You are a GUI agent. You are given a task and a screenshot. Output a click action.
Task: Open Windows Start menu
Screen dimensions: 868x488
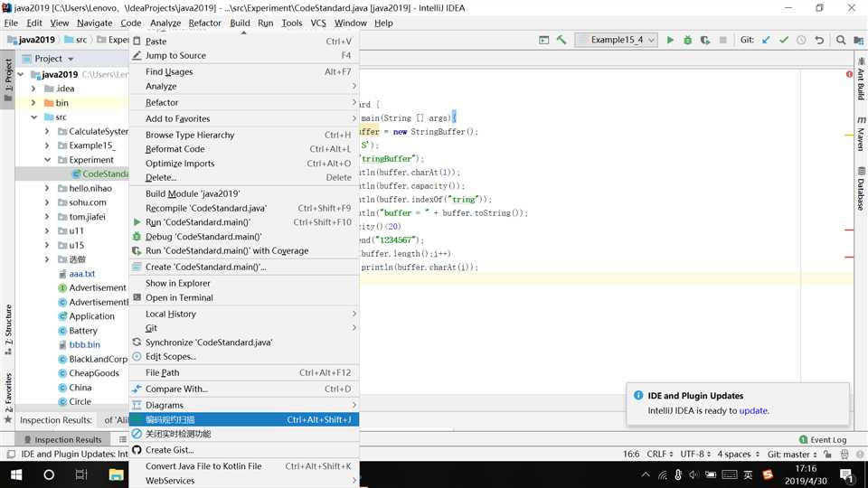(16, 474)
